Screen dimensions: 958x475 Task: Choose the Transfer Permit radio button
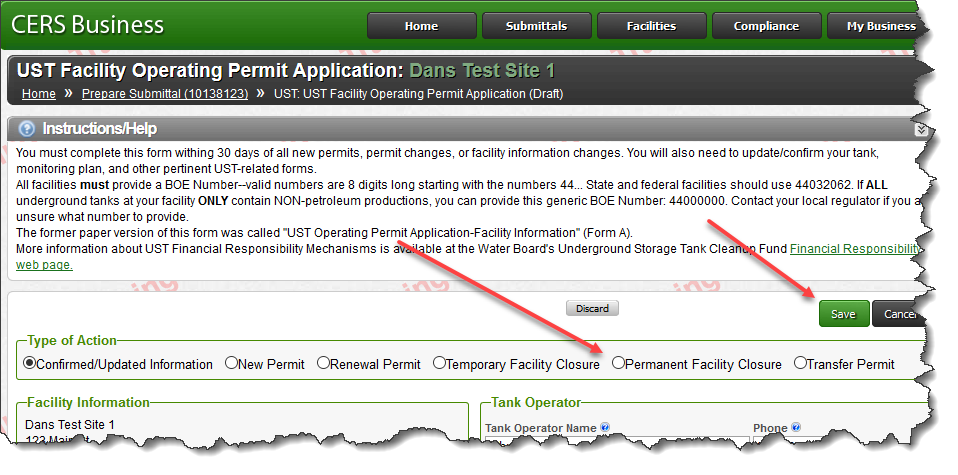(x=800, y=364)
